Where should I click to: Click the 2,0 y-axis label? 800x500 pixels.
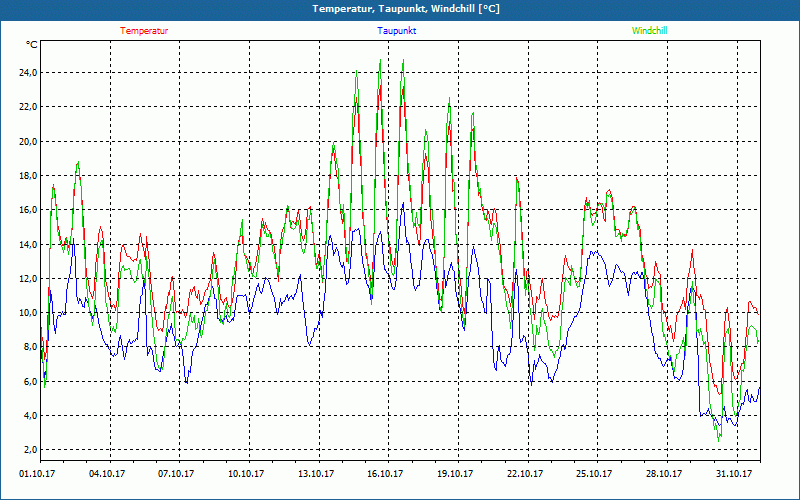[30, 449]
